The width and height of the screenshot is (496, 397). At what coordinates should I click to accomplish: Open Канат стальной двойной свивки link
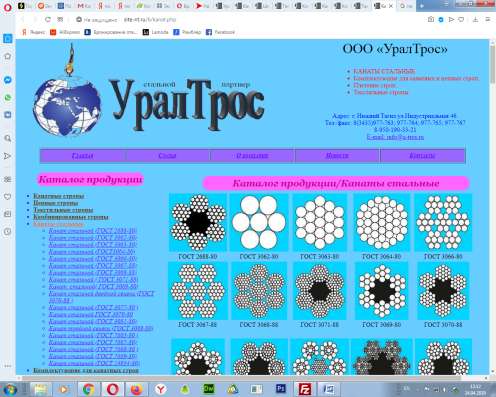pyautogui.click(x=101, y=297)
